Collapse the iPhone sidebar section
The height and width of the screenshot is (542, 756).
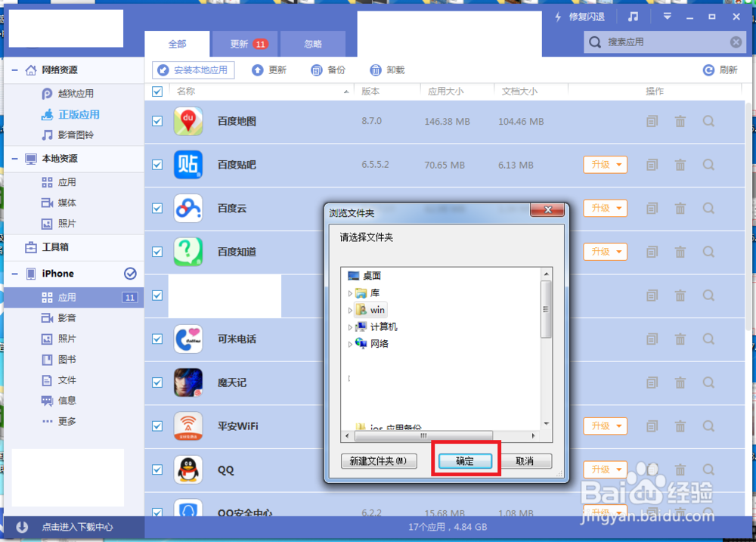tap(15, 274)
